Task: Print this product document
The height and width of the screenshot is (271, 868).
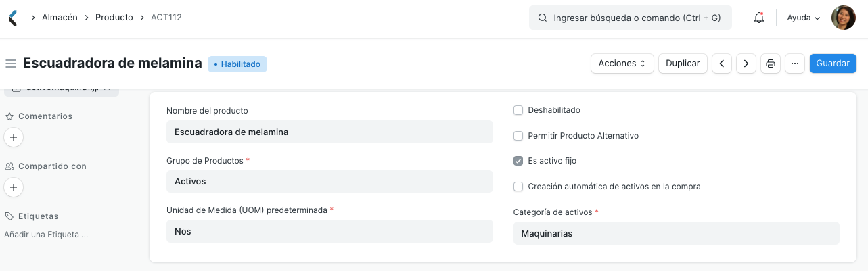Action: point(770,64)
